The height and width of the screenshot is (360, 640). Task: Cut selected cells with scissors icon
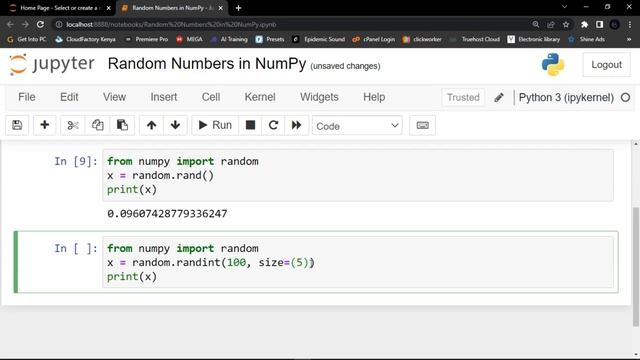pyautogui.click(x=73, y=125)
